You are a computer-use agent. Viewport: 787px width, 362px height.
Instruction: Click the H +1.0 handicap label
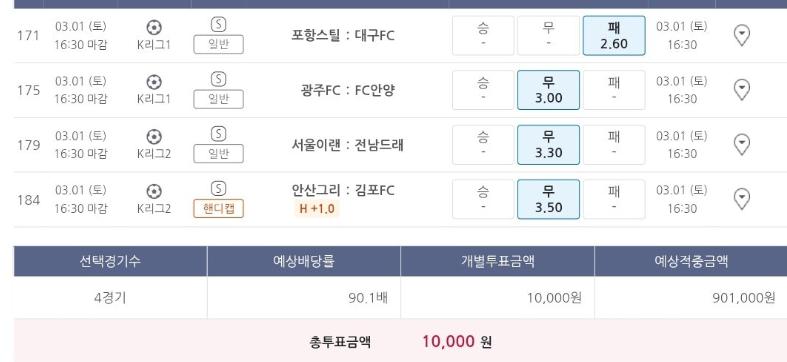[317, 208]
